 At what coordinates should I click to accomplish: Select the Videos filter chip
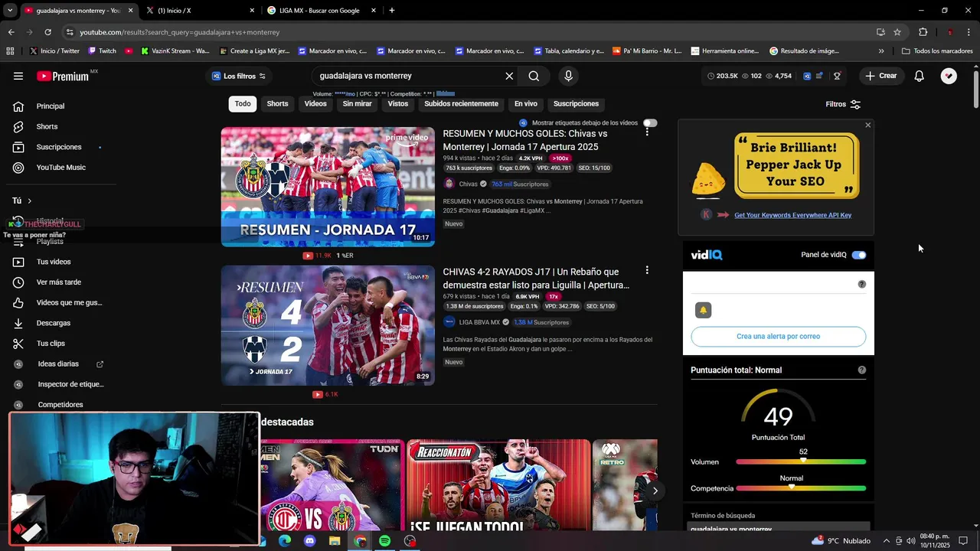(315, 104)
